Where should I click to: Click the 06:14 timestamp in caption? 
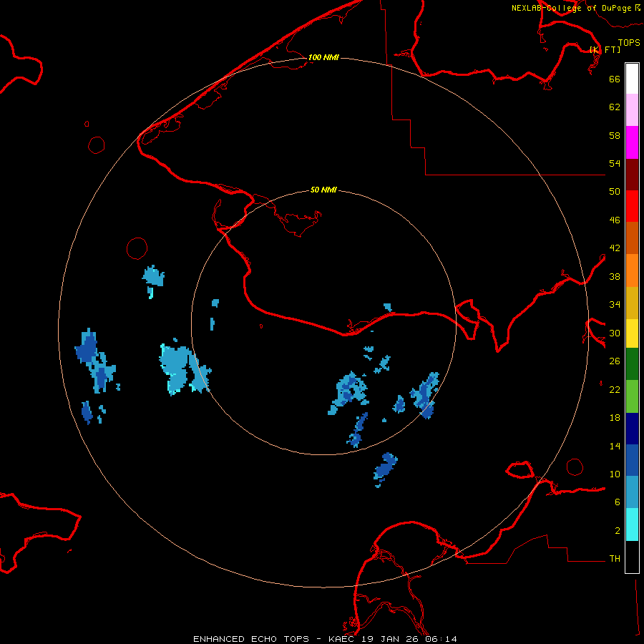[x=441, y=639]
